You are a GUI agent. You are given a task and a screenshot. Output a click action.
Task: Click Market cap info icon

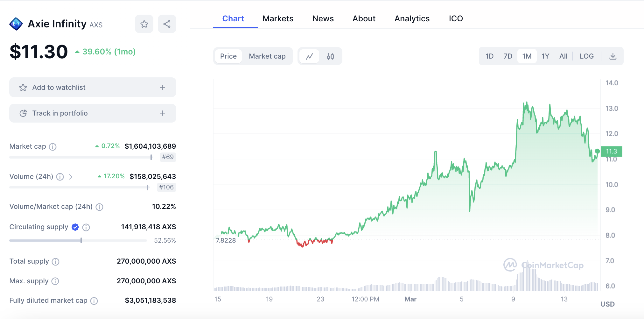tap(53, 147)
